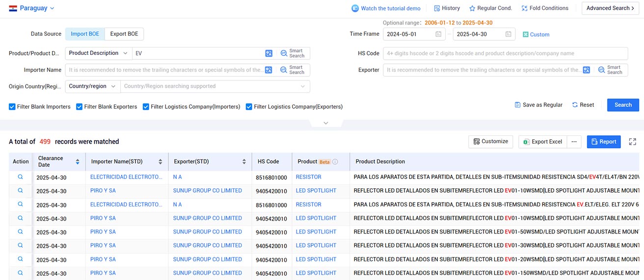Click the translate icon in product field

point(268,53)
